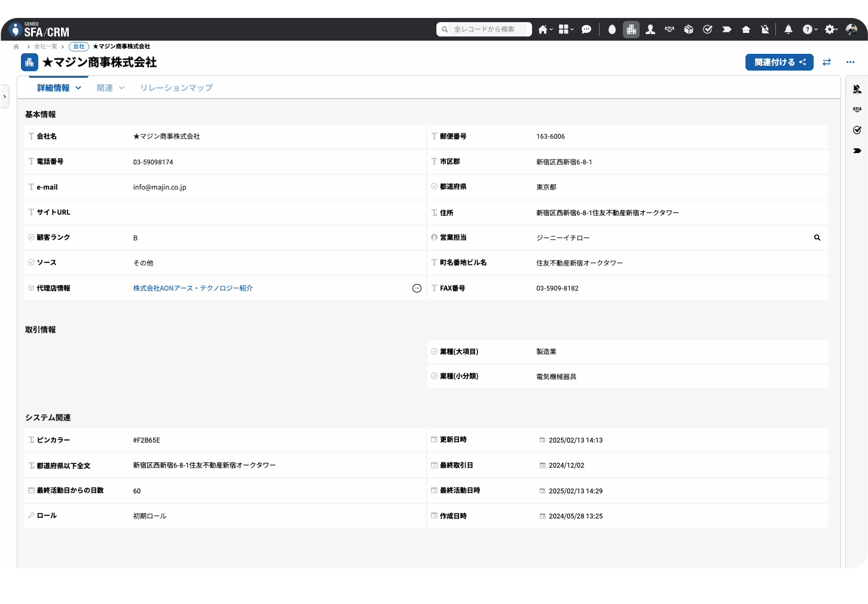Click the 営業担当 value ジーニーイチロー
Image resolution: width=868 pixels, height=604 pixels.
coord(563,238)
